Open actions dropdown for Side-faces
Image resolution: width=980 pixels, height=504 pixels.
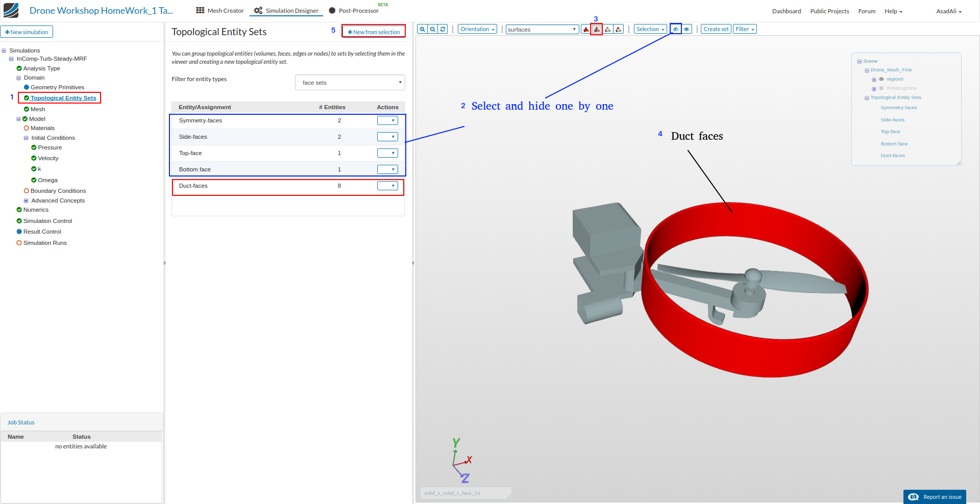tap(387, 137)
